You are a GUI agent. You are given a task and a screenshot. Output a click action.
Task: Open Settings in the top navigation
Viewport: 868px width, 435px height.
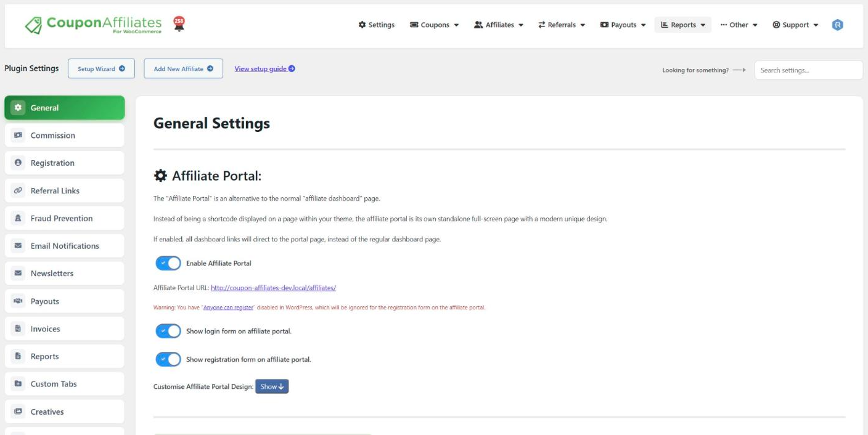pos(376,25)
